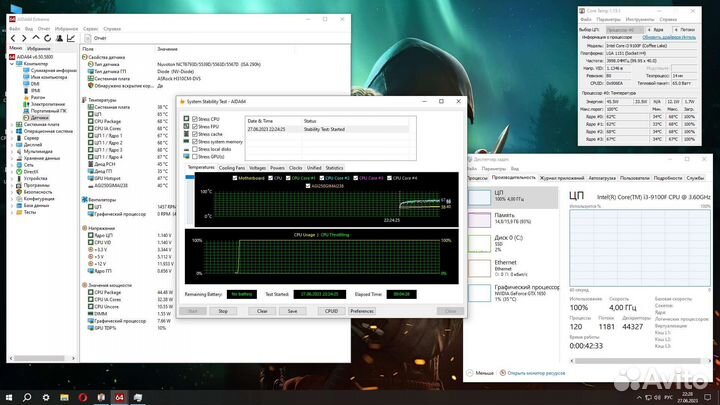Screen dimensions: 720x405
Task: Click AIDA64 refresh toolbar icon
Action: (47, 38)
